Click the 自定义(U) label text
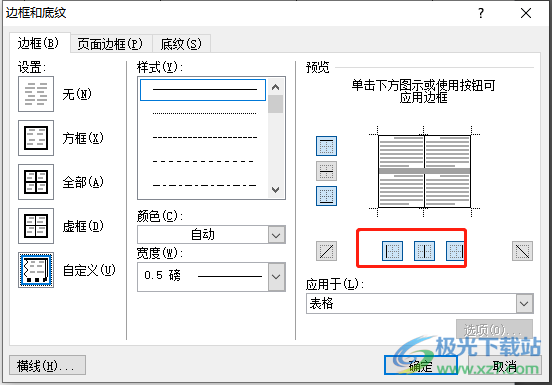The height and width of the screenshot is (385, 552). pyautogui.click(x=89, y=270)
